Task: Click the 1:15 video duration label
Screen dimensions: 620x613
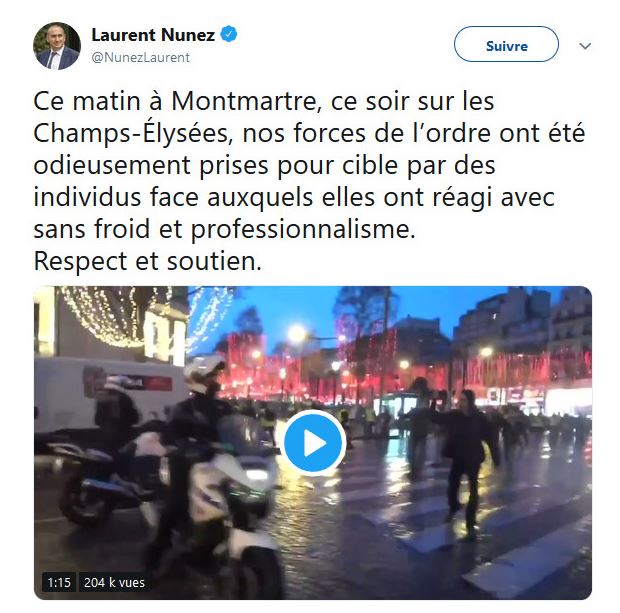Action: pyautogui.click(x=59, y=583)
